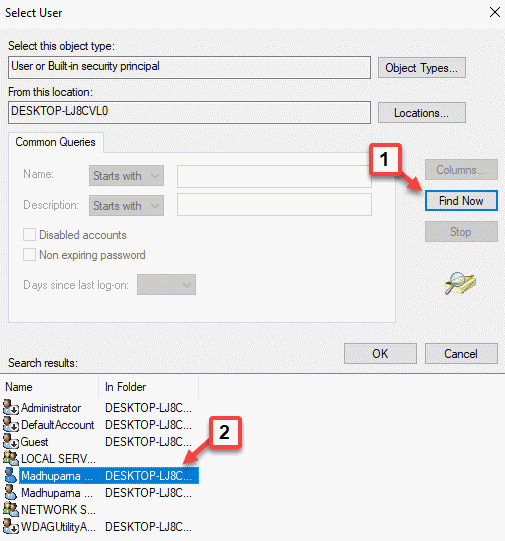Image resolution: width=505 pixels, height=541 pixels.
Task: Click the Find Now button
Action: (x=461, y=200)
